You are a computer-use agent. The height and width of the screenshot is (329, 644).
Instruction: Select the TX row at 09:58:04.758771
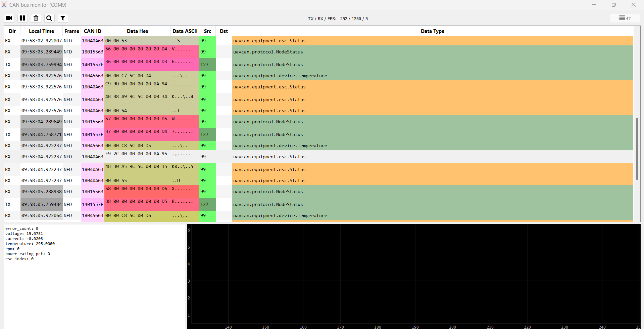click(319, 134)
